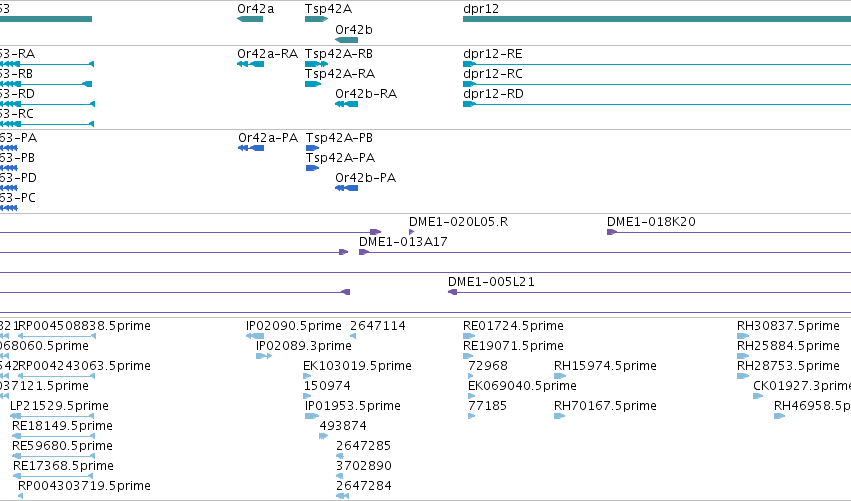Image resolution: width=851 pixels, height=501 pixels.
Task: Select the RH70167.5prime EST
Action: [560, 416]
